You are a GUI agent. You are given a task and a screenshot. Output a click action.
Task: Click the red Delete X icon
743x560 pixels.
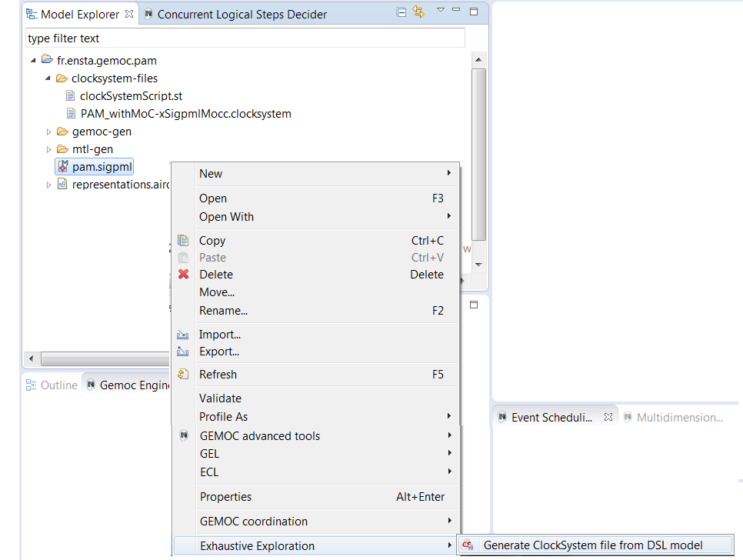(183, 275)
